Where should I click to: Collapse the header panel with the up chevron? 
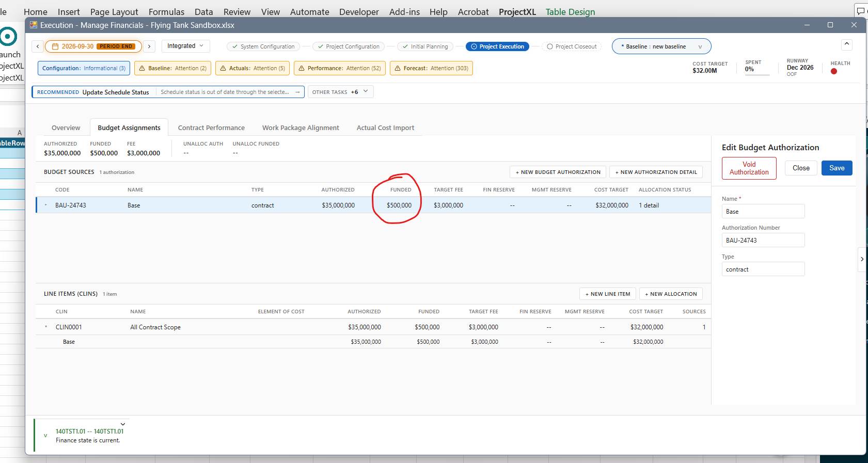[x=847, y=45]
